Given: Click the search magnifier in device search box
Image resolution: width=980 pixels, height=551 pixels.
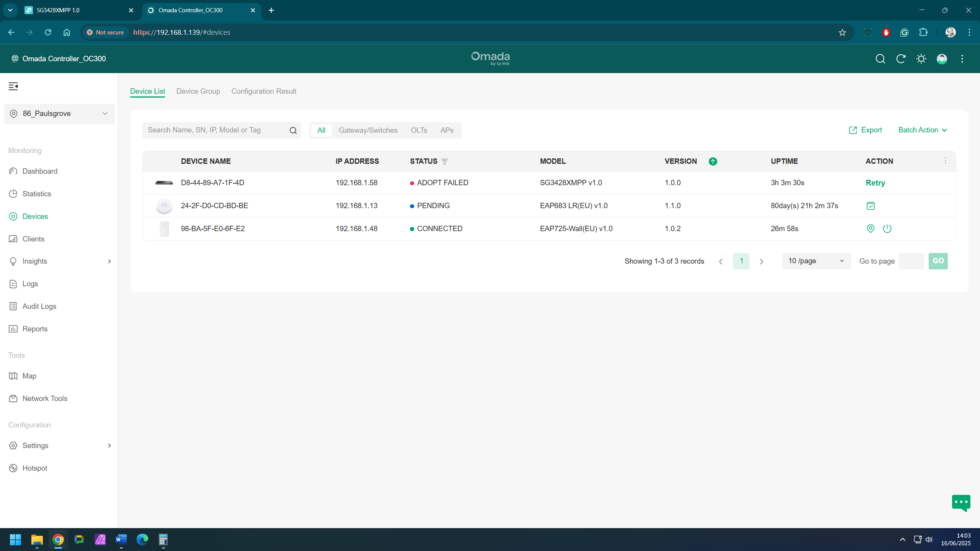Looking at the screenshot, I should point(293,130).
